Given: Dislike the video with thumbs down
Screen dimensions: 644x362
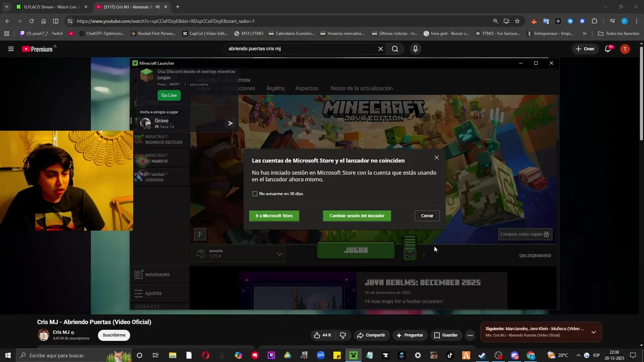Looking at the screenshot, I should coord(343,335).
